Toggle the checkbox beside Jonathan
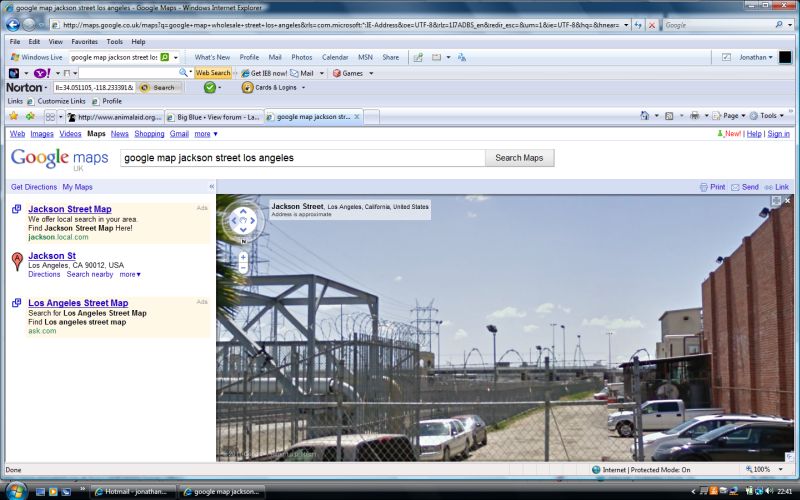Viewport: 800px width, 500px height. pyautogui.click(x=726, y=57)
